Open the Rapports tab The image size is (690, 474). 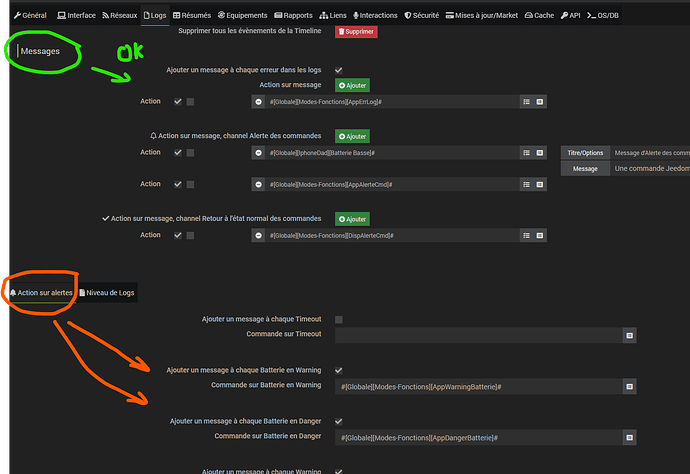coord(294,15)
